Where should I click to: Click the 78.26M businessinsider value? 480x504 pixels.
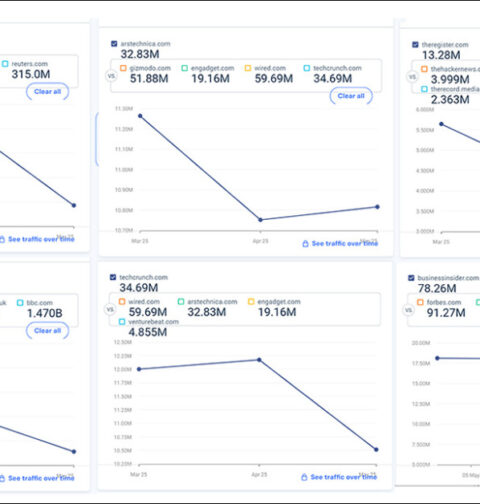click(437, 289)
